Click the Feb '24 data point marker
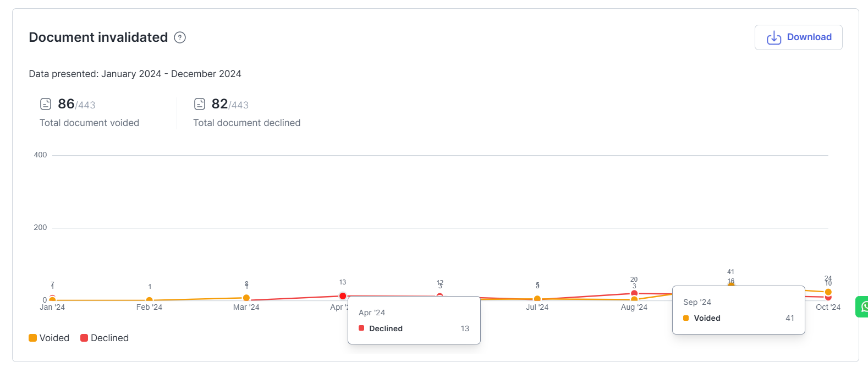The image size is (868, 367). click(x=149, y=300)
